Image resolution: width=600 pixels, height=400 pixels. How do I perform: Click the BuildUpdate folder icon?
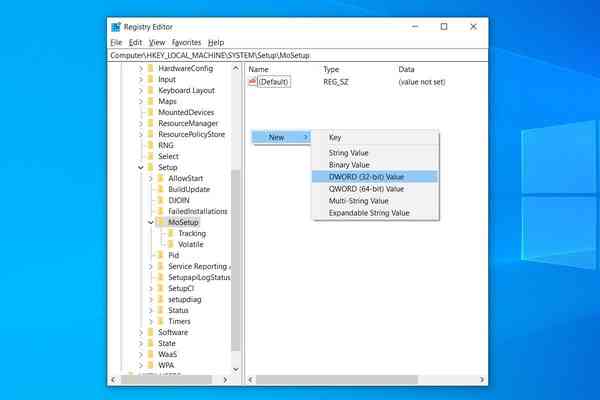click(x=161, y=189)
